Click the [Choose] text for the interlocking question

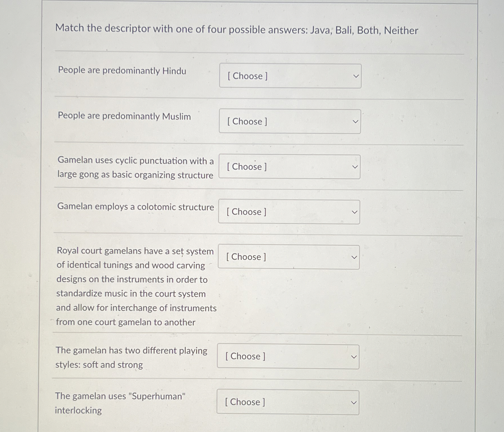point(245,402)
